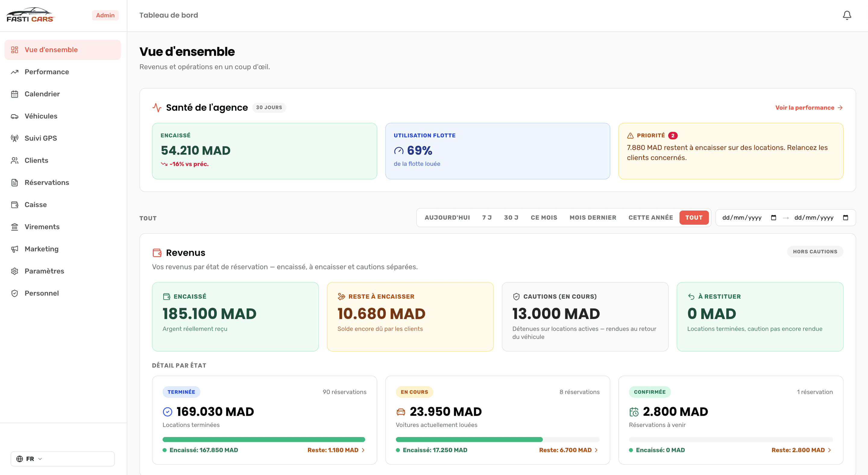
Task: Select the Tout period filter
Action: [694, 218]
